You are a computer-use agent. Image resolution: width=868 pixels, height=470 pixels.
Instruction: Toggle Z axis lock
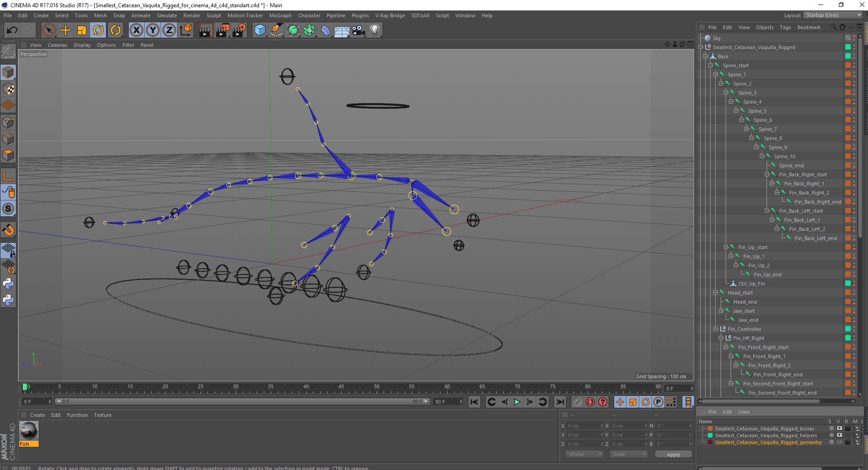[x=169, y=30]
